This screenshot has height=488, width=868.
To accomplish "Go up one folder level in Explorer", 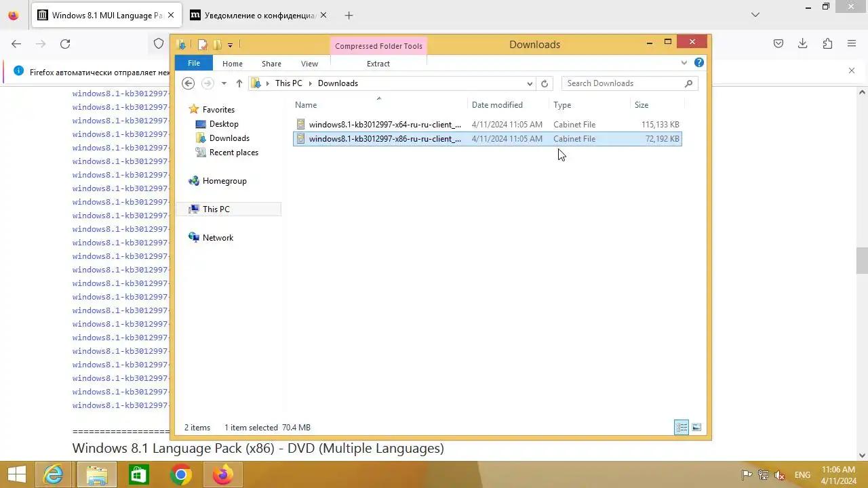I will (239, 83).
